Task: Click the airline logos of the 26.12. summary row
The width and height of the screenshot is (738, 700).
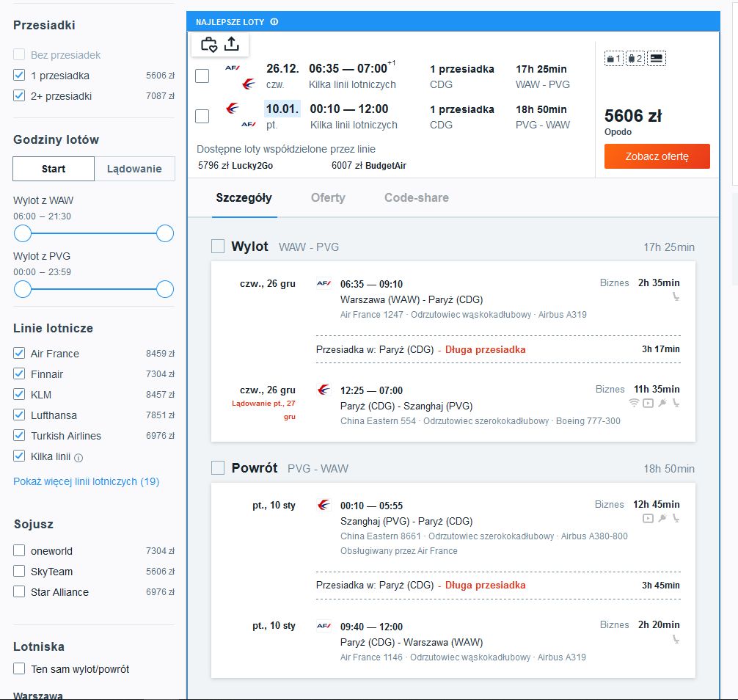Action: [241, 76]
